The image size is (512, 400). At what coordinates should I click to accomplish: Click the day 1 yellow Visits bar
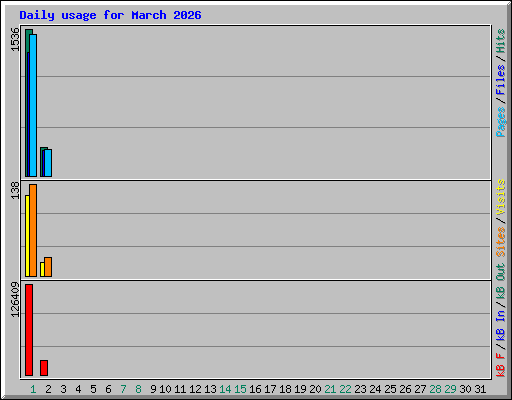point(27,236)
